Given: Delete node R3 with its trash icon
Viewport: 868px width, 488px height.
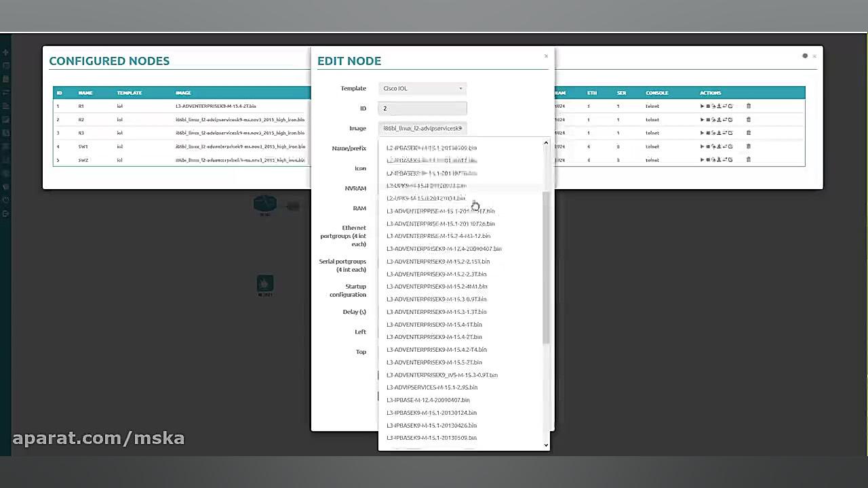Looking at the screenshot, I should [749, 133].
